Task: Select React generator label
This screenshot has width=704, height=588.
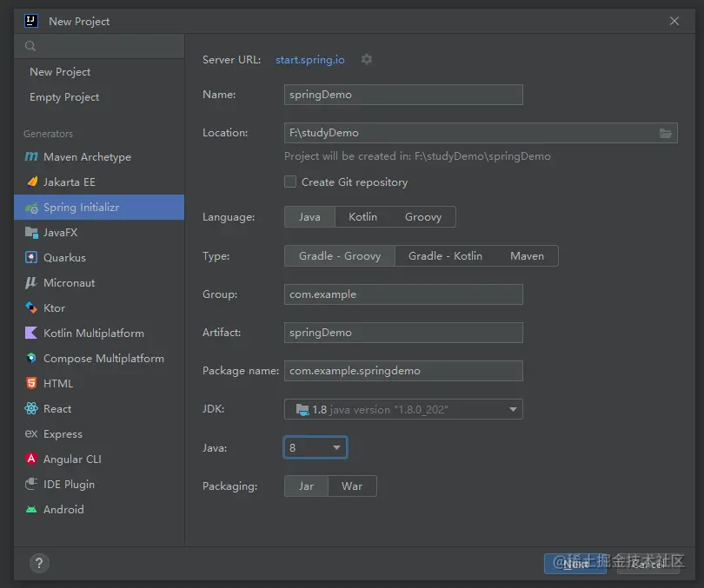Action: (57, 408)
